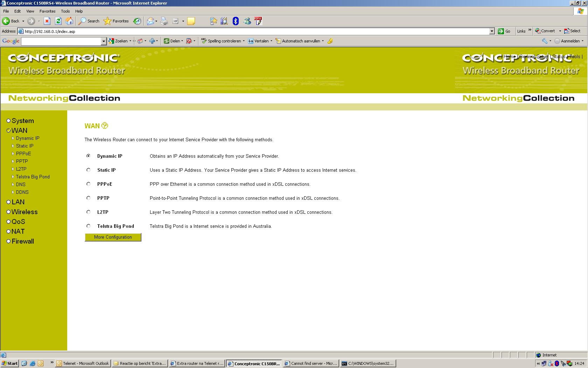Viewport: 588px width, 368px height.
Task: Go to the Firewall settings link
Action: coord(23,241)
